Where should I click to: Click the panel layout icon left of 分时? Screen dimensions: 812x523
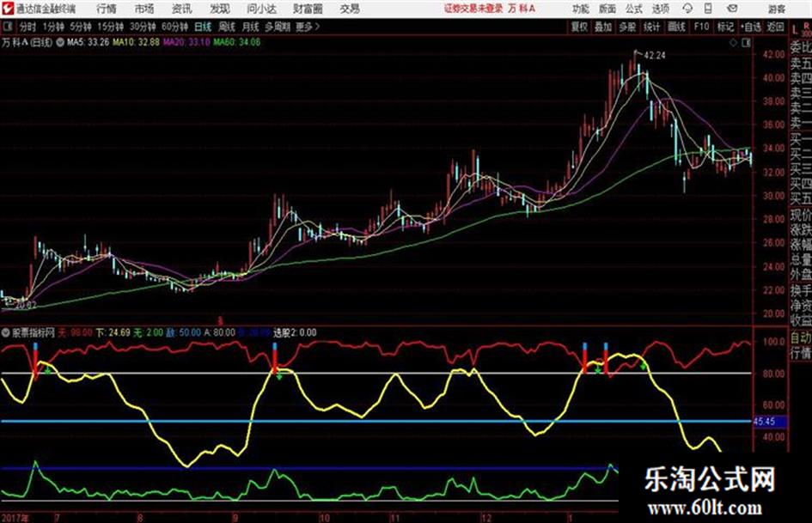(x=7, y=27)
